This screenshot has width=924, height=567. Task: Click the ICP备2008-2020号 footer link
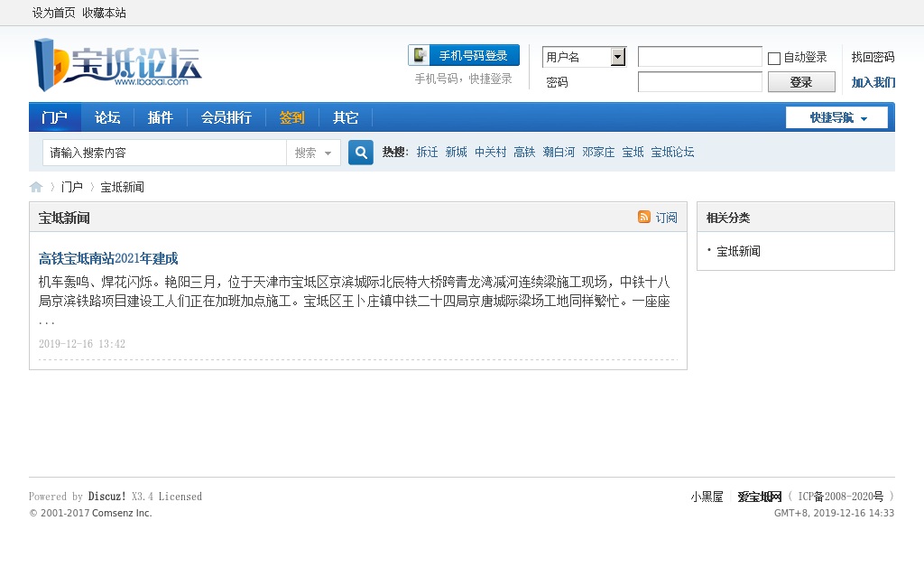coord(841,497)
